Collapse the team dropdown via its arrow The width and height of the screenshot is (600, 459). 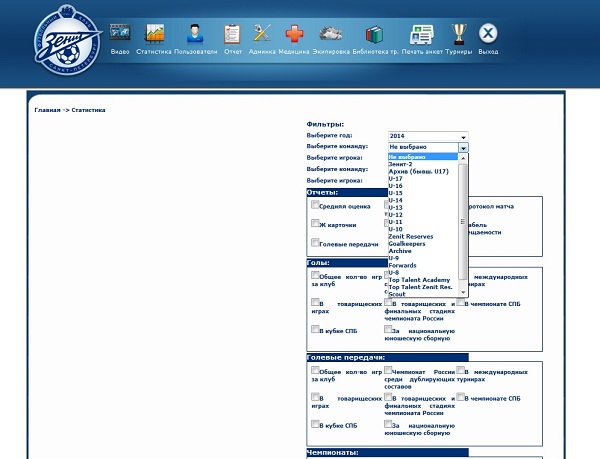[463, 148]
